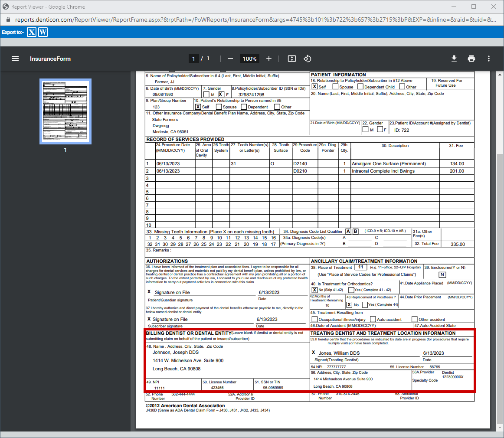504x438 pixels.
Task: Click the policyholder name Farmer, JJ
Action: [164, 82]
